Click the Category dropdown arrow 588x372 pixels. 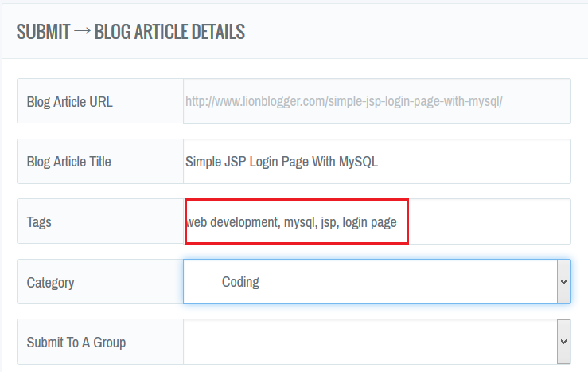coord(563,282)
